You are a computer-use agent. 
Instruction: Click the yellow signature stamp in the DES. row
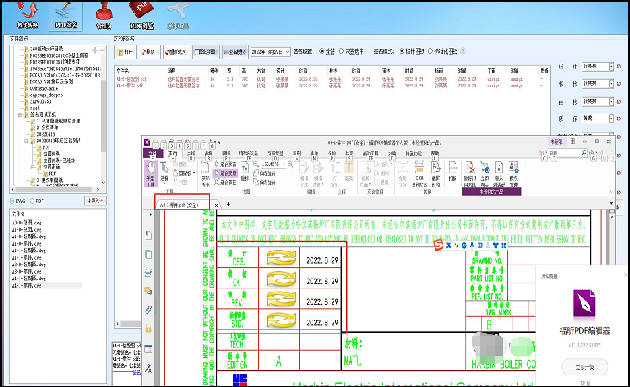tap(281, 258)
